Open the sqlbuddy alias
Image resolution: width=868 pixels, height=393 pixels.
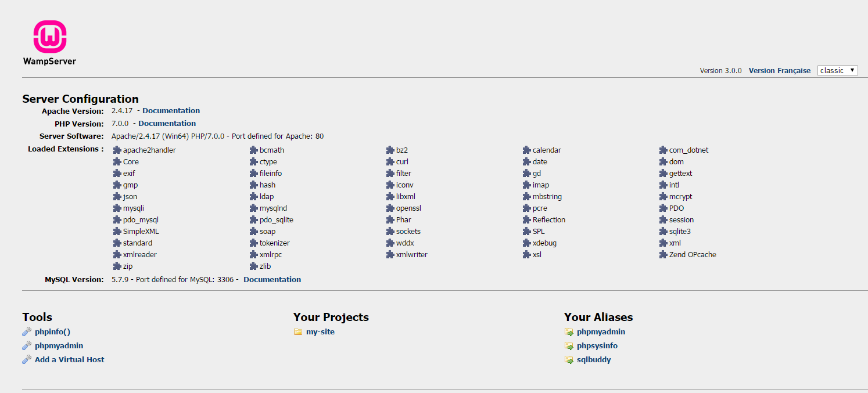coord(594,359)
